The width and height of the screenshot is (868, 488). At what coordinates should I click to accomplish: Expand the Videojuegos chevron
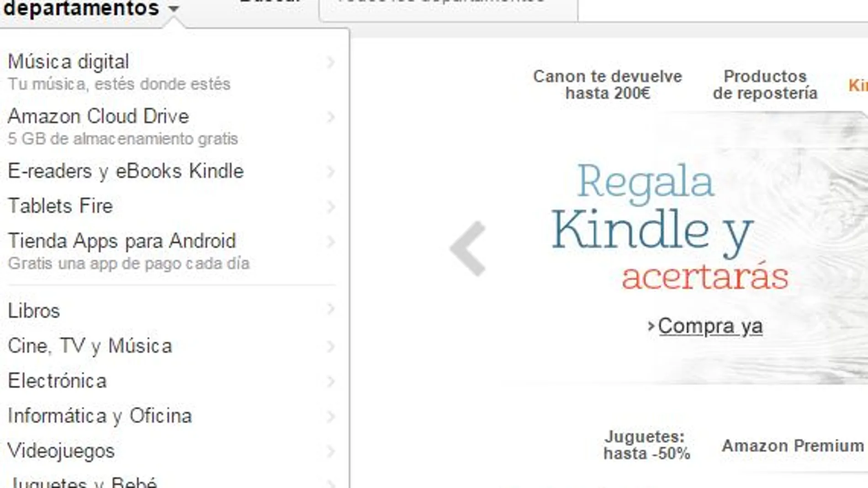coord(331,451)
